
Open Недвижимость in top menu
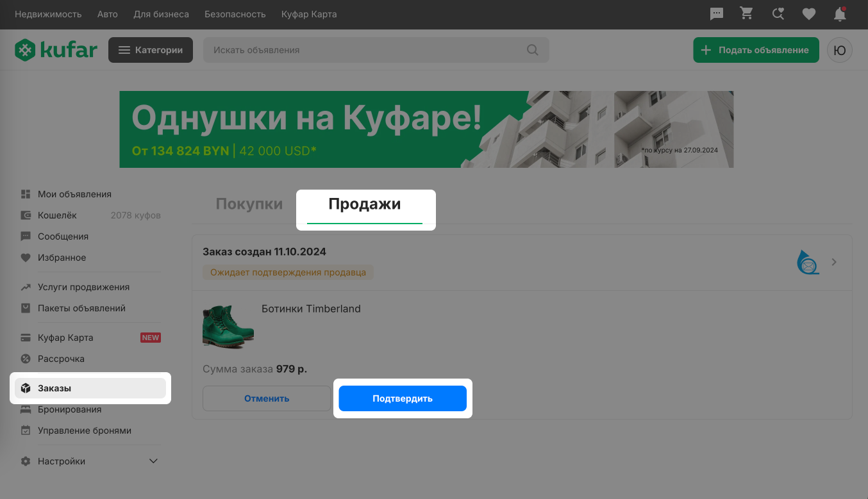click(48, 14)
